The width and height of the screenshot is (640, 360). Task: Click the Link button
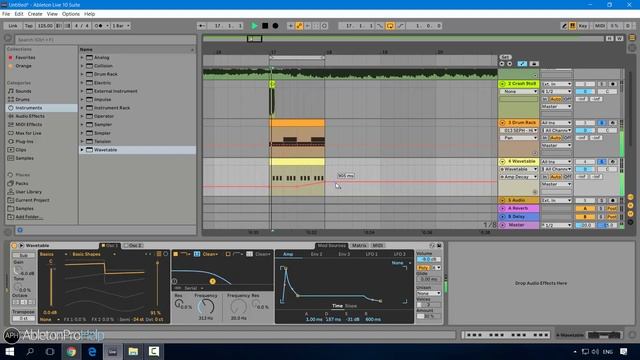pos(13,26)
